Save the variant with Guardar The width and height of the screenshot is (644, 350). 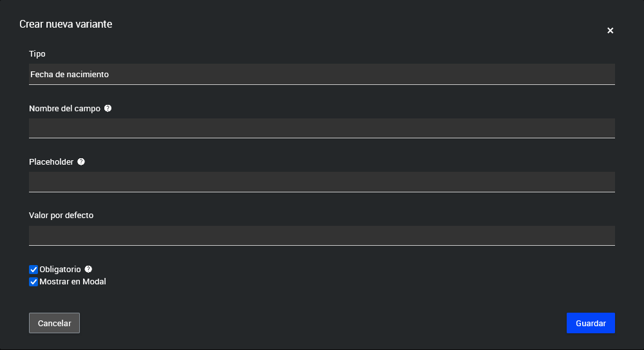[591, 323]
